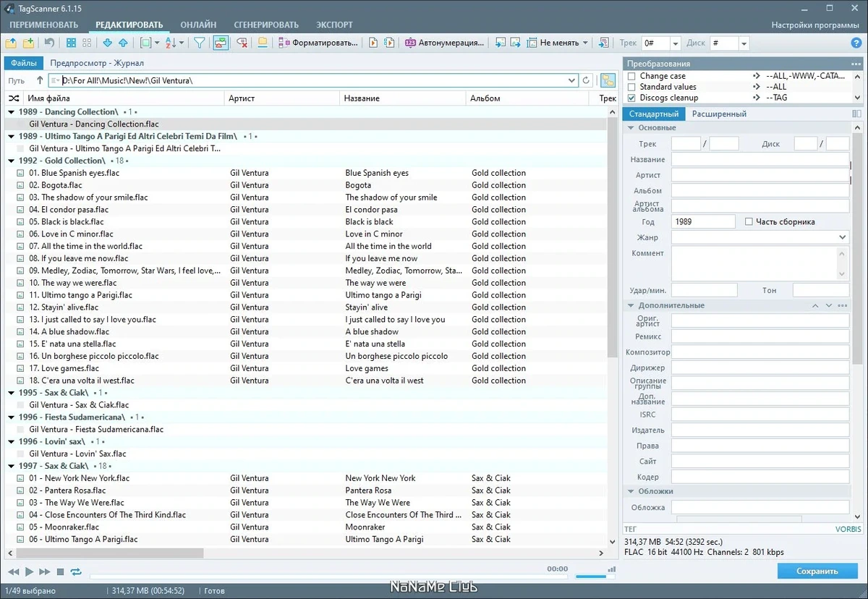The image size is (868, 599).
Task: Click the blue move down arrow icon
Action: (x=108, y=43)
